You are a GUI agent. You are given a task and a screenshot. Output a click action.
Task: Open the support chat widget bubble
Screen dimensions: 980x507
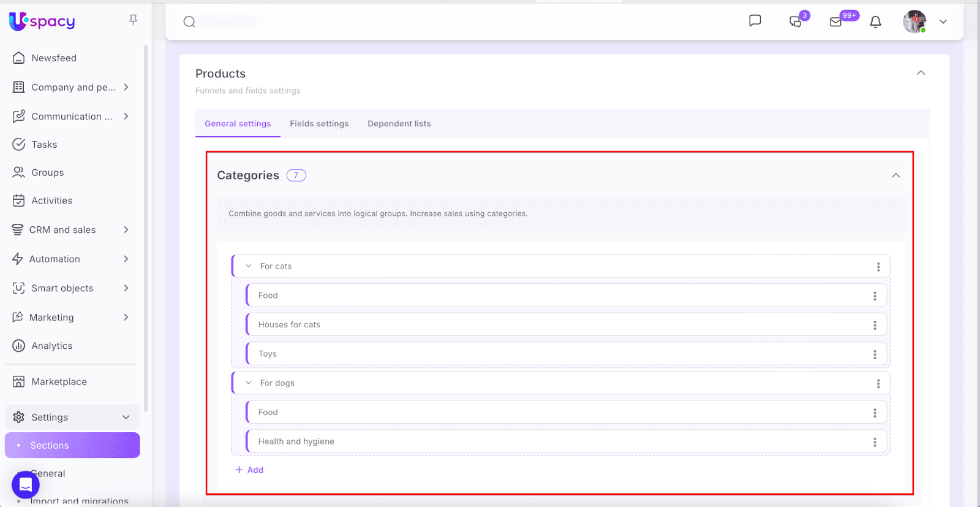click(x=26, y=485)
